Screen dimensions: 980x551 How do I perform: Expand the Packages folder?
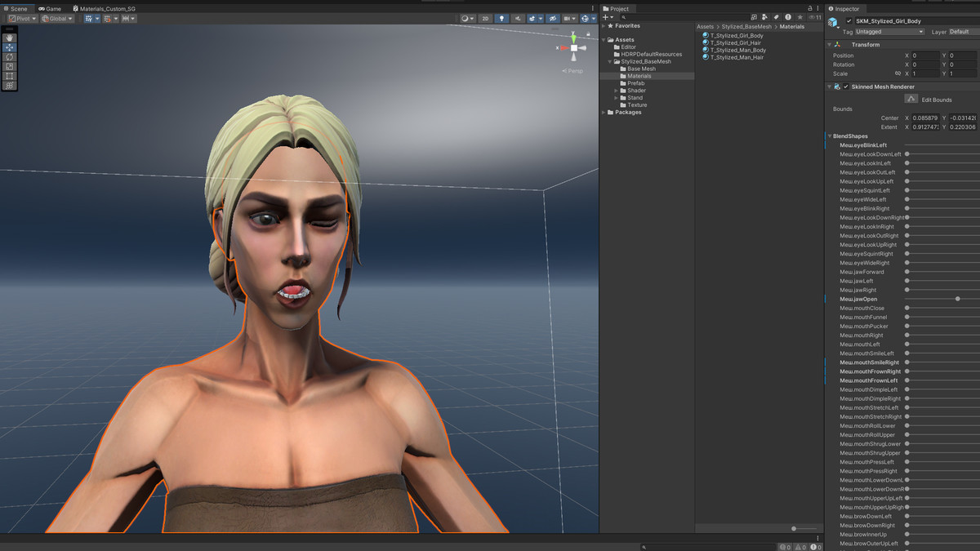point(604,112)
